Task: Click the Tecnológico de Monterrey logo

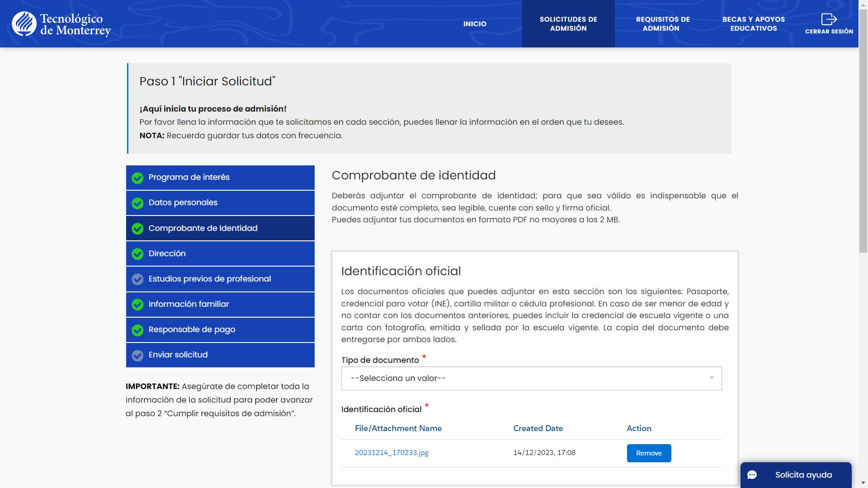Action: 61,24
